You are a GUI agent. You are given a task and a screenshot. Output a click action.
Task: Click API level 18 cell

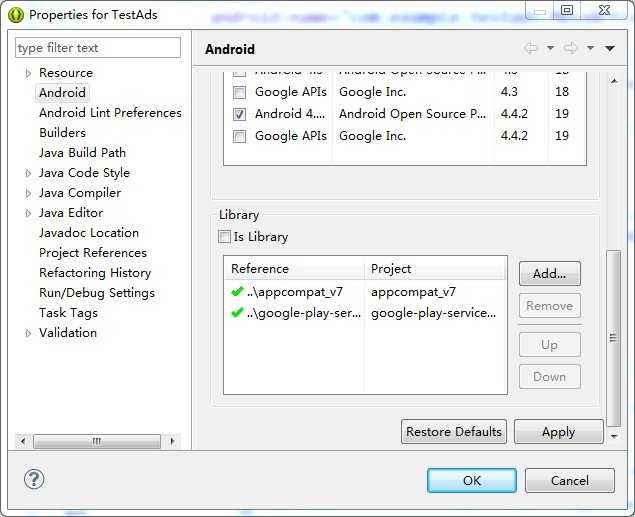coord(562,92)
